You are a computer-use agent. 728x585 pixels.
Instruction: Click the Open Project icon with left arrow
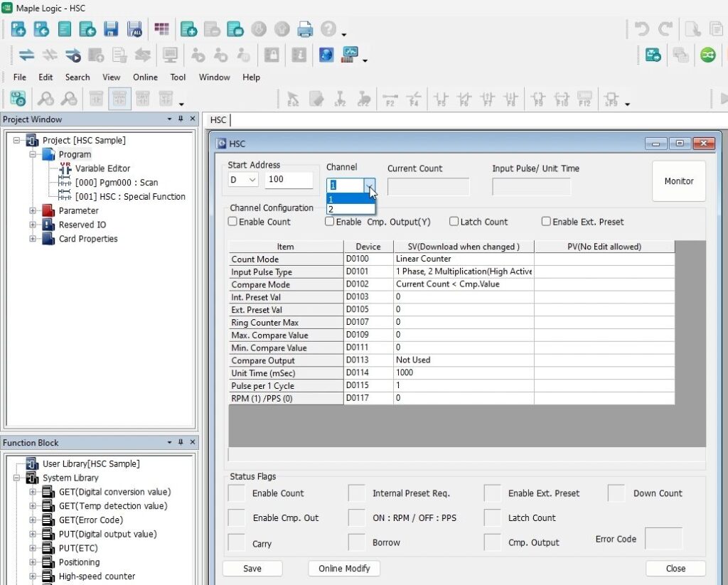[x=41, y=29]
